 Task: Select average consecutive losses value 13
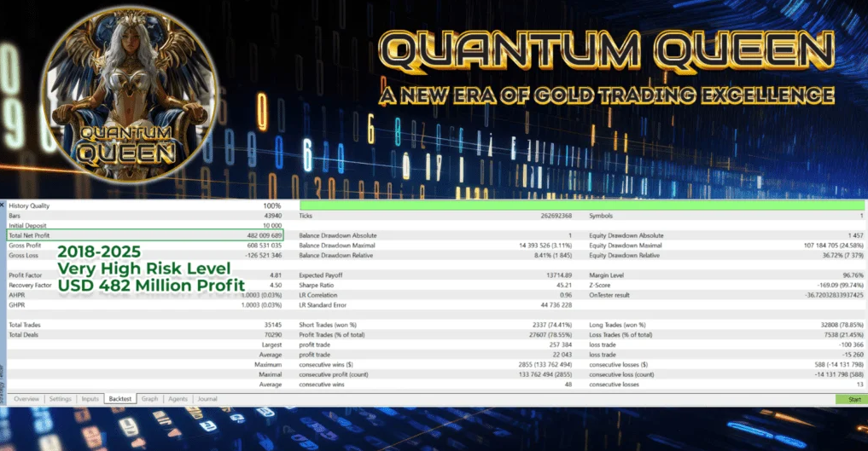click(x=859, y=385)
